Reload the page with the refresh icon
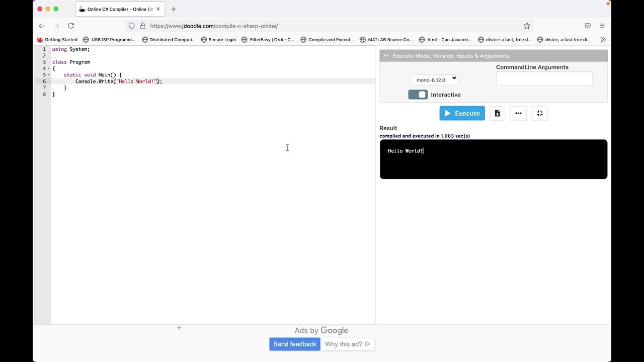Image resolution: width=644 pixels, height=362 pixels. pyautogui.click(x=71, y=26)
